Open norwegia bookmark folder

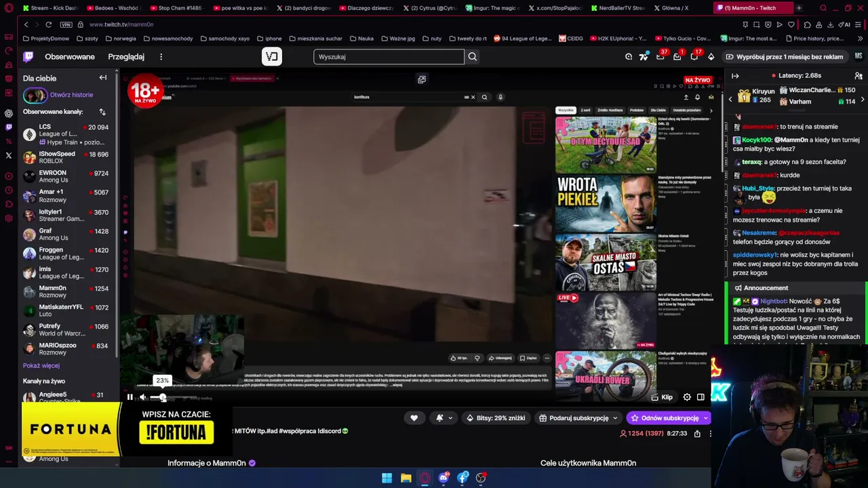[x=120, y=39]
